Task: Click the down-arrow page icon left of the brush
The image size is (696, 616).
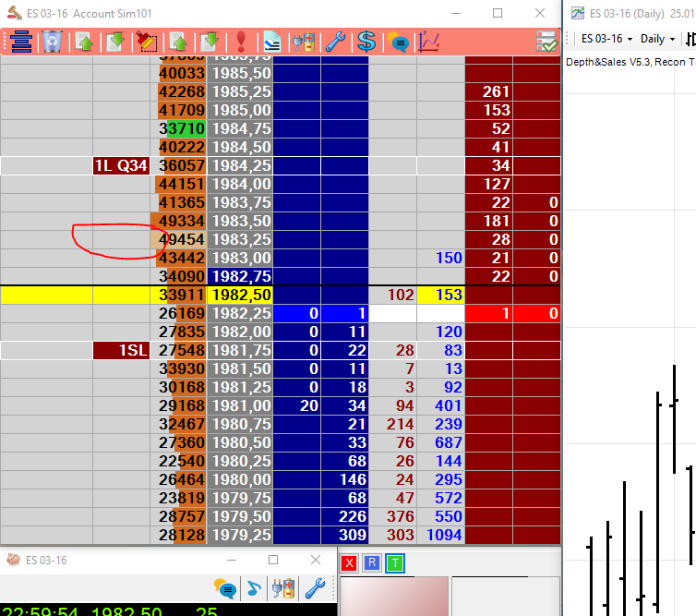Action: (115, 42)
